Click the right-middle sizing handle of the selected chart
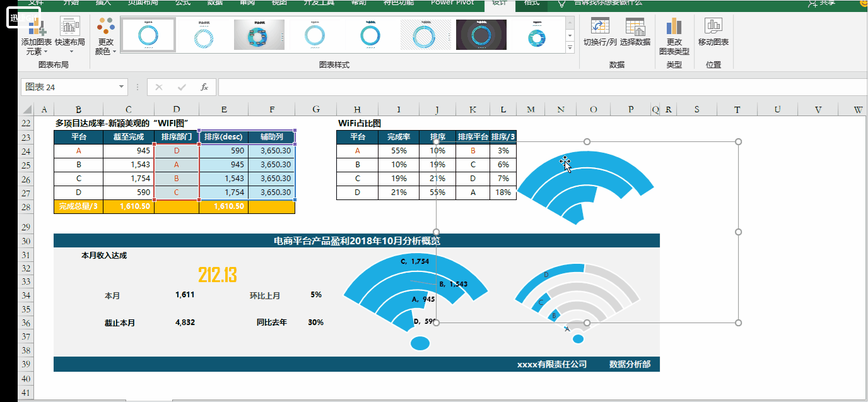The image size is (868, 402). 739,232
